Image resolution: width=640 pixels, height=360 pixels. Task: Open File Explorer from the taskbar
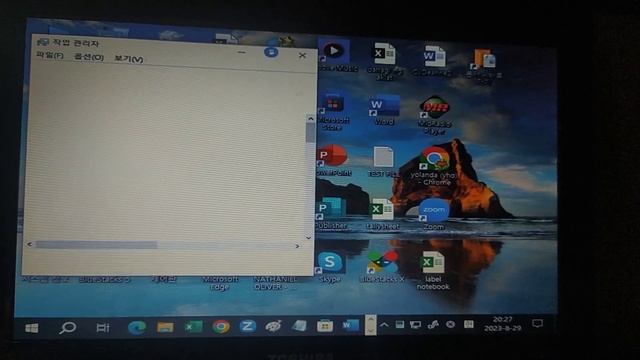tap(165, 327)
